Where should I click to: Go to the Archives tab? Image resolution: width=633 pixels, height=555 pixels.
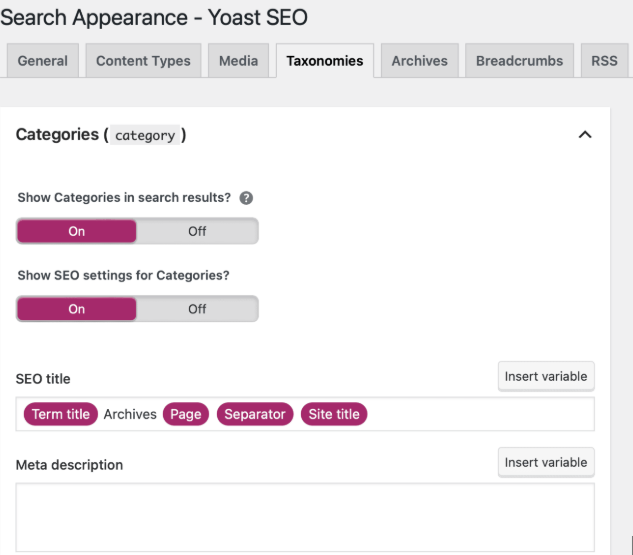pyautogui.click(x=419, y=61)
